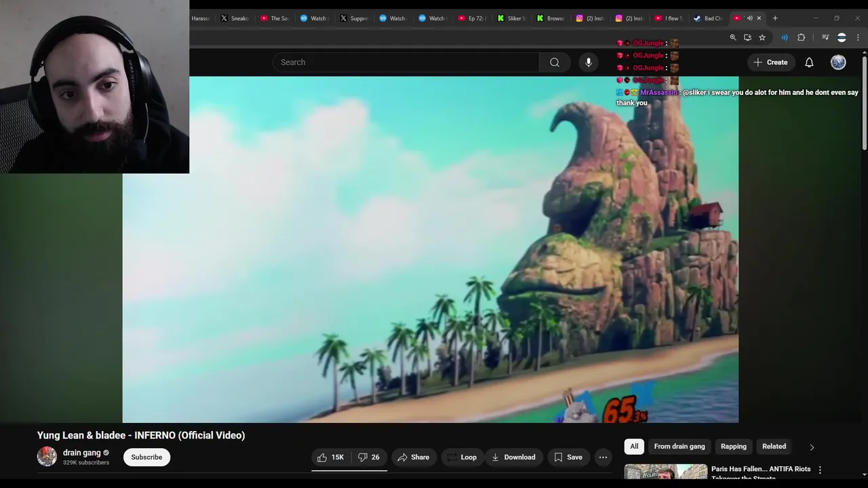
Task: Like the video with thumbs up
Action: [x=331, y=457]
